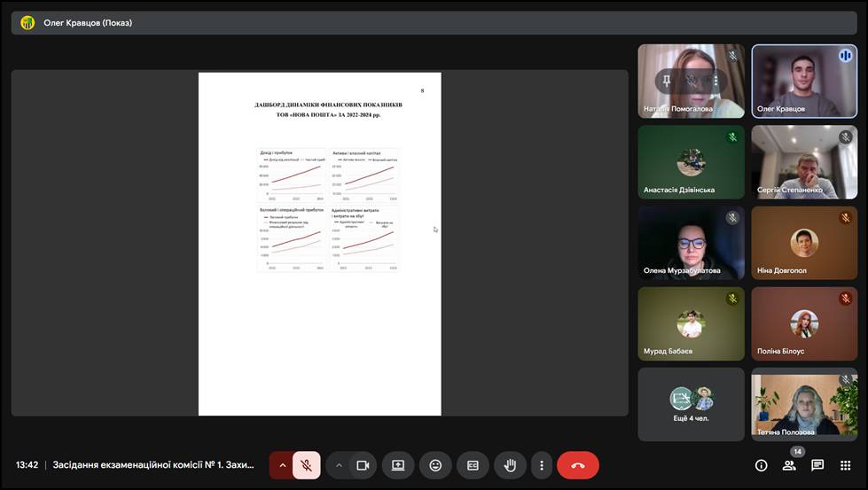Toggle the closed captions button
Screen dimensions: 868x490
[x=473, y=465]
